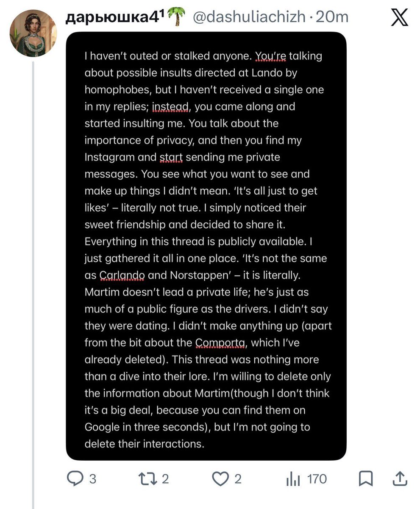Click the underlined word Carlando in image
Image resolution: width=420 pixels, height=509 pixels.
click(122, 275)
